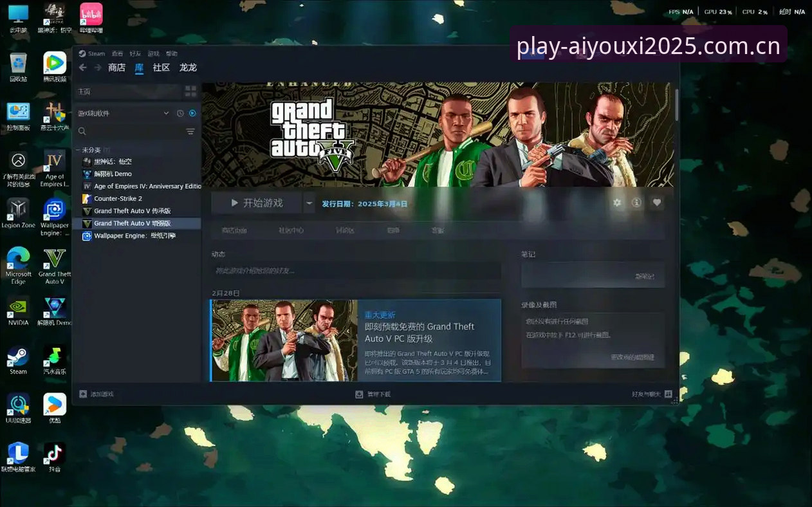The height and width of the screenshot is (507, 812).
Task: Toggle sort by recent clock icon
Action: [181, 113]
